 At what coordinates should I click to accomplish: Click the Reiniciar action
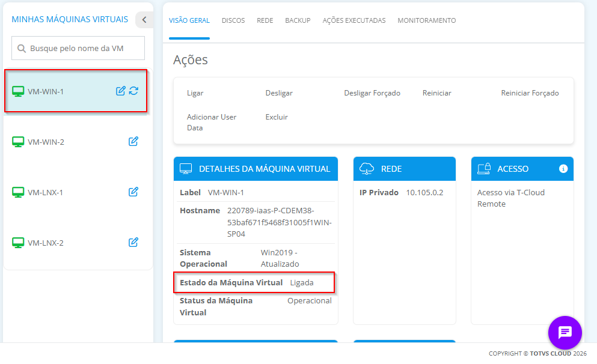(436, 93)
